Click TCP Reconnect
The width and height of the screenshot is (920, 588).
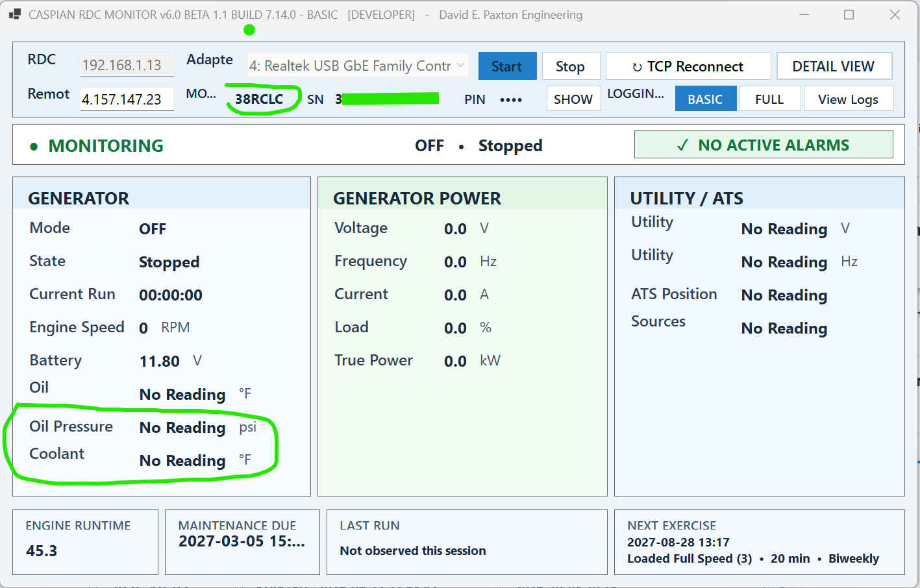(688, 66)
